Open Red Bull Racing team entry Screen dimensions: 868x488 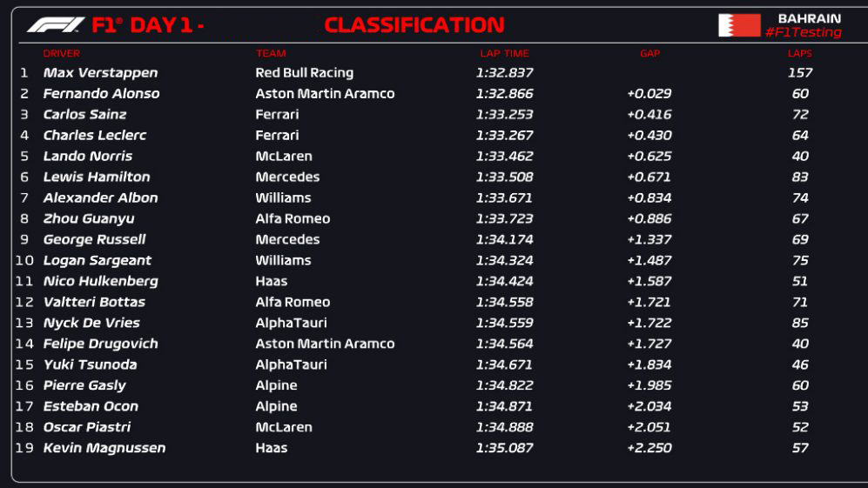pyautogui.click(x=305, y=73)
